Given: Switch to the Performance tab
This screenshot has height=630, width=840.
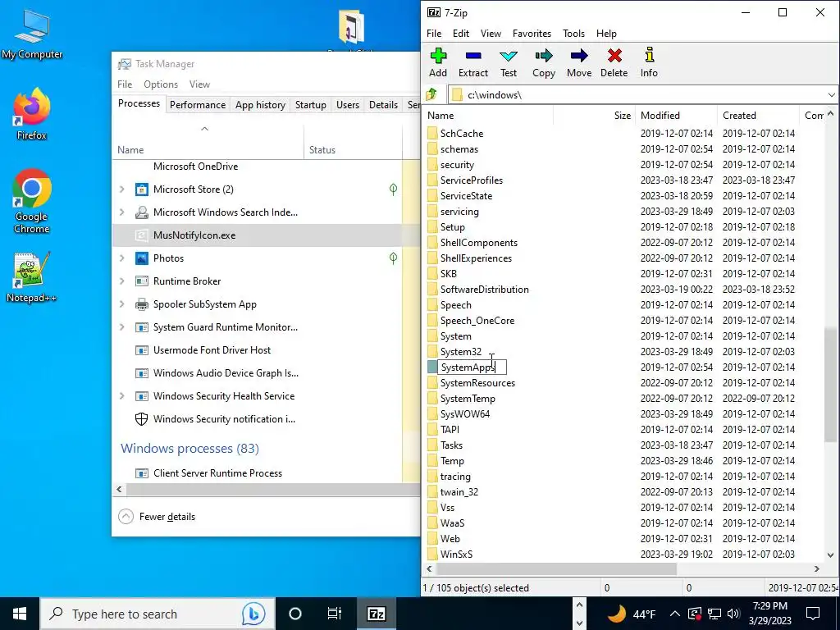Looking at the screenshot, I should click(197, 105).
